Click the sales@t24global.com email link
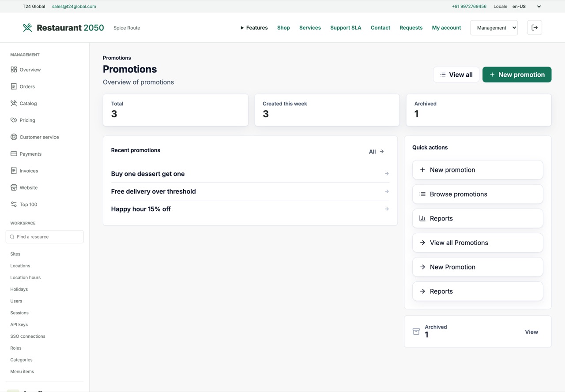565x392 pixels. [74, 7]
